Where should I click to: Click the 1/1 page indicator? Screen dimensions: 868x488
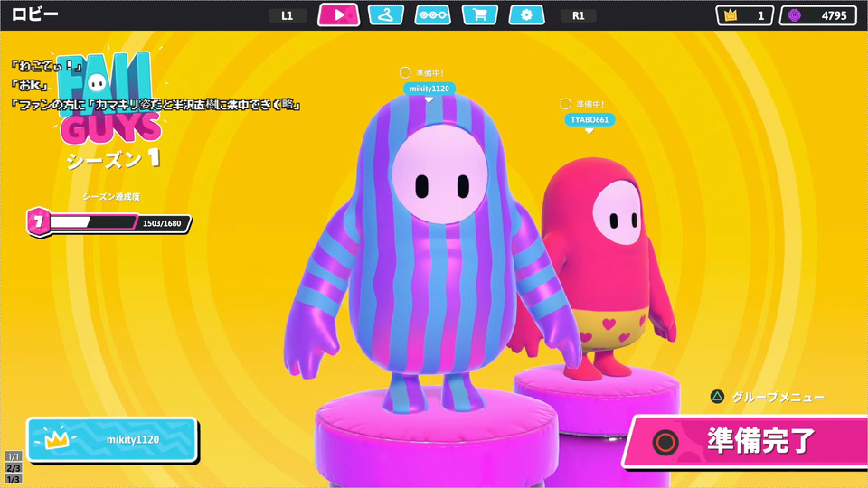(x=14, y=456)
